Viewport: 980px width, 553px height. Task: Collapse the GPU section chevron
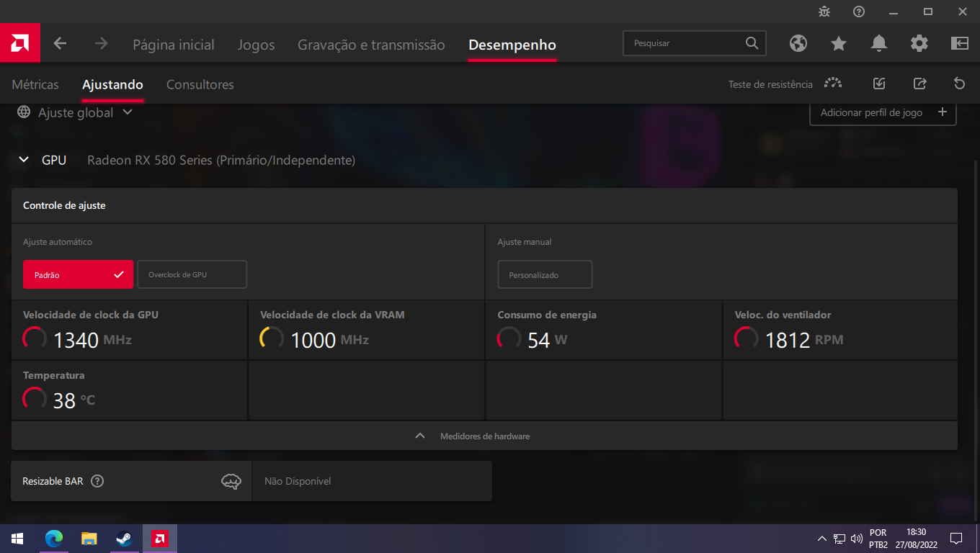pyautogui.click(x=24, y=160)
